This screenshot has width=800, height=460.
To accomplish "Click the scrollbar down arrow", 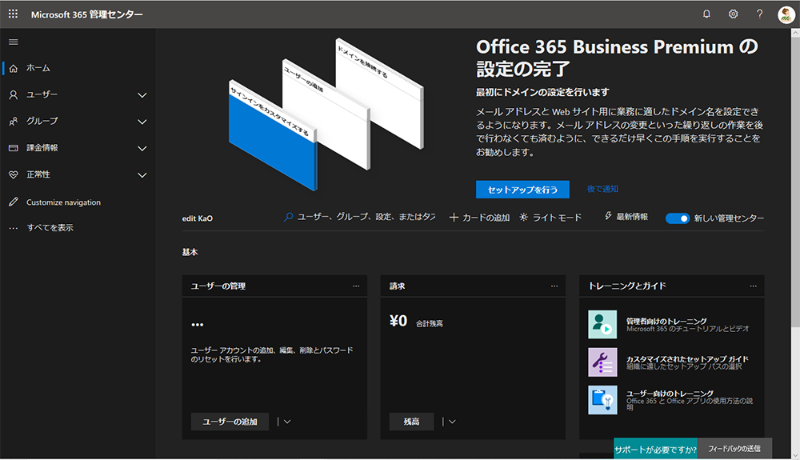I will tap(795, 454).
